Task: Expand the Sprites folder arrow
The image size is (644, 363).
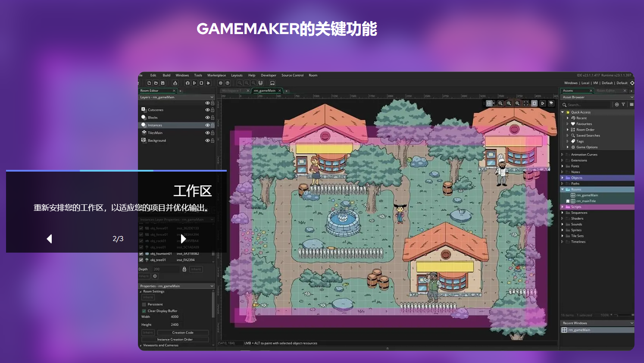Action: click(x=563, y=230)
